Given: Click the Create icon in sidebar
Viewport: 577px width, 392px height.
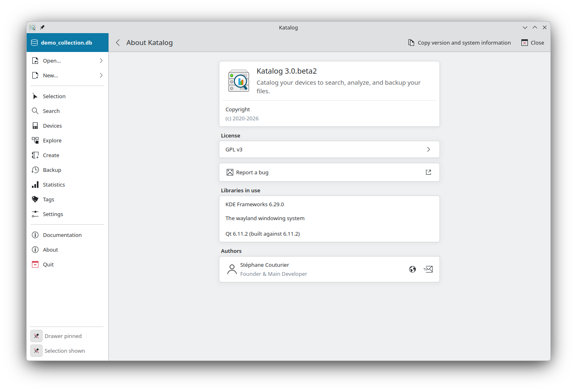Looking at the screenshot, I should tap(35, 155).
